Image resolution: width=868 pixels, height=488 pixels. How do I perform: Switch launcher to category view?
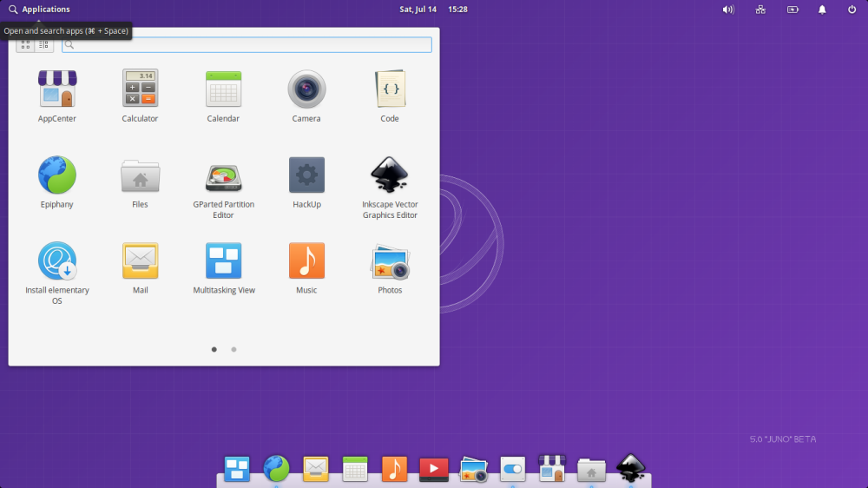click(44, 45)
